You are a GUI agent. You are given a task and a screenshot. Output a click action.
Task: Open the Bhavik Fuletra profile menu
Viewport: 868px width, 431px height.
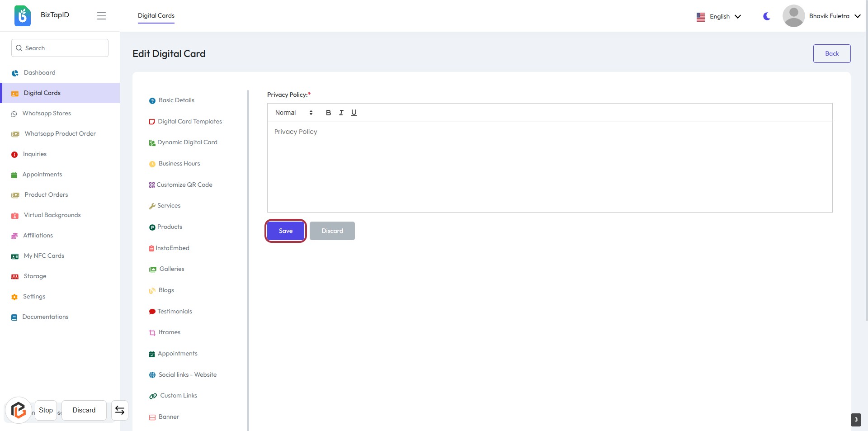click(834, 16)
